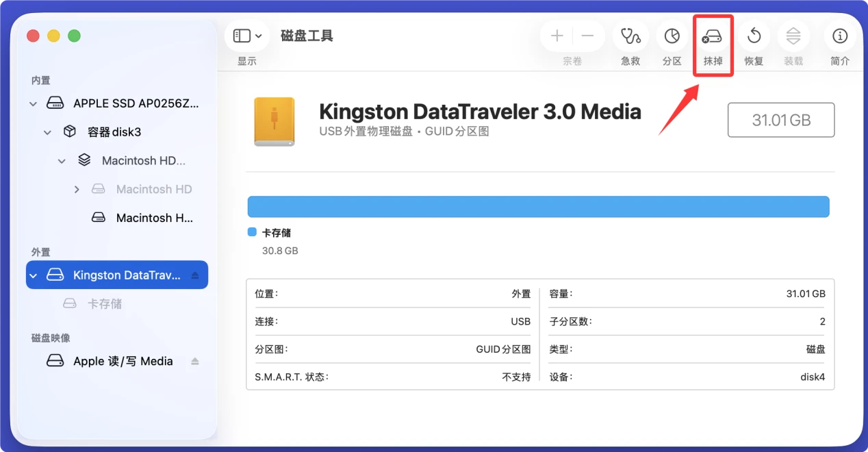Select the greyed Macintosh HD row

pyautogui.click(x=117, y=189)
